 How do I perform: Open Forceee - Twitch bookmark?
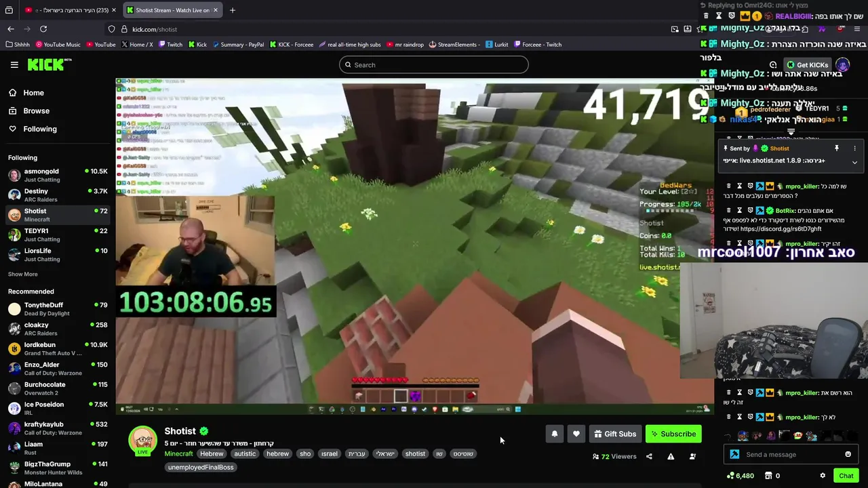(x=537, y=45)
